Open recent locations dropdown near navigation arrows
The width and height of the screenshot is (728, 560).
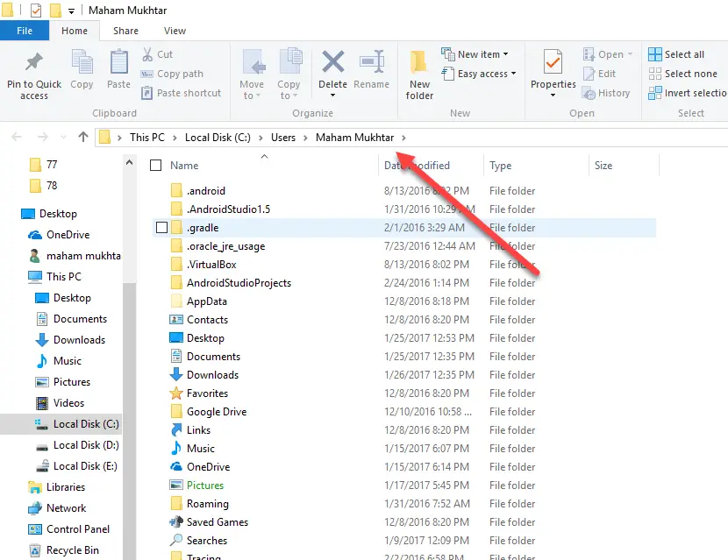pos(63,138)
